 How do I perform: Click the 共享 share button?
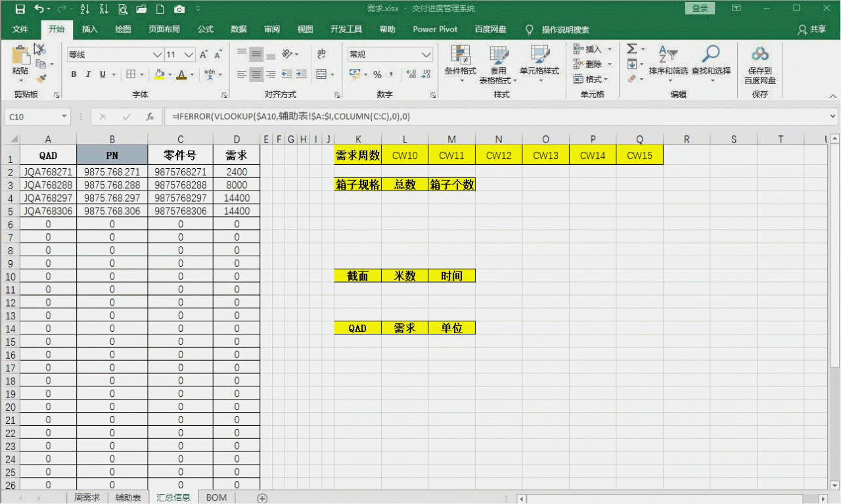coord(812,30)
